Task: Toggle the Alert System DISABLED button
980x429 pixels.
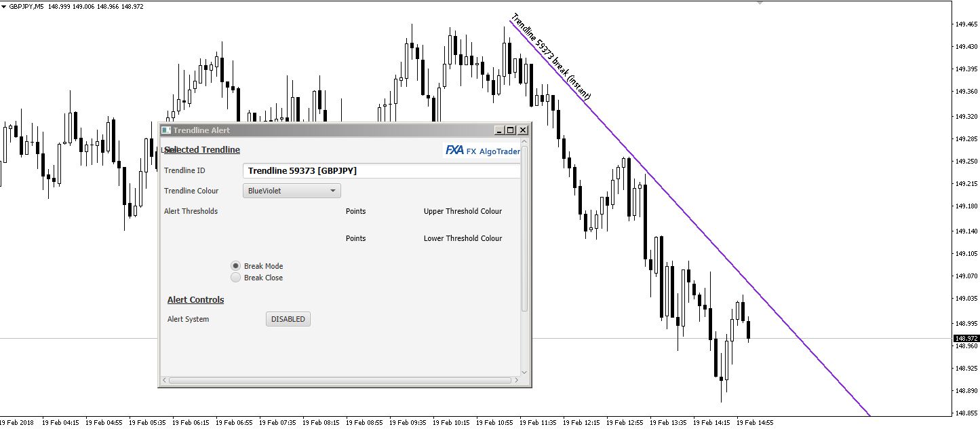Action: [x=288, y=319]
